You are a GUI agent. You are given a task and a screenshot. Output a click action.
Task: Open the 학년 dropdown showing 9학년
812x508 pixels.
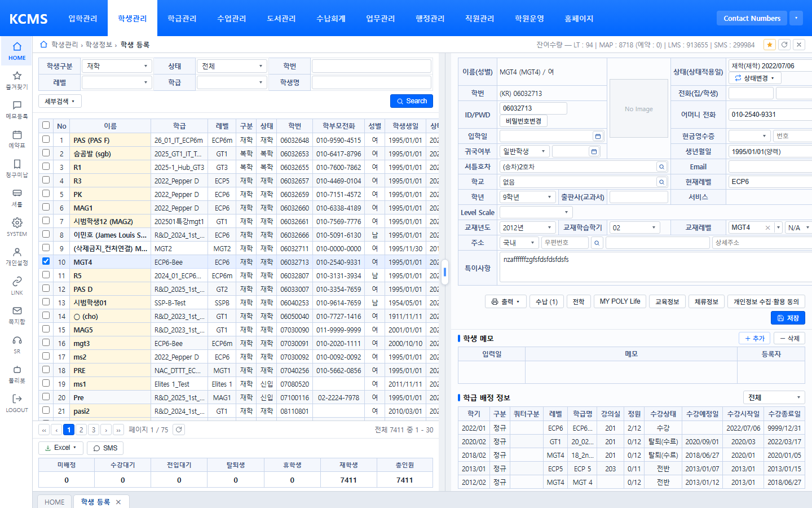[x=528, y=197]
